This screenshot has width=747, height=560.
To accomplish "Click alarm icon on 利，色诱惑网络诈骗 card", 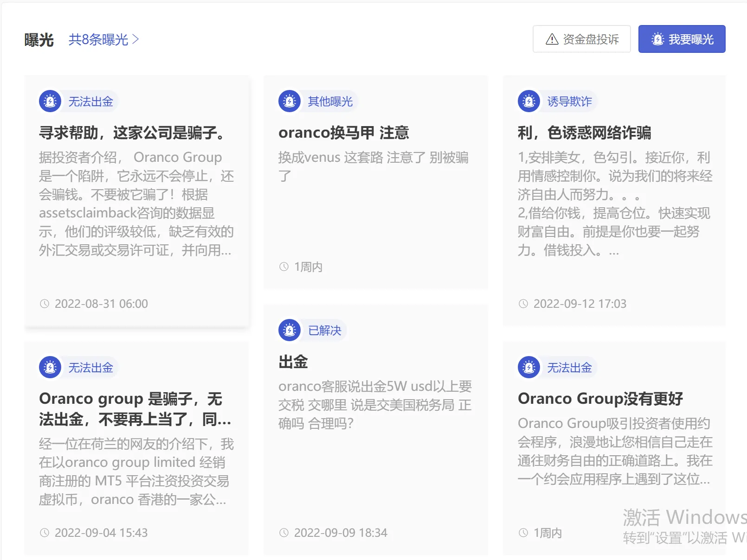I will coord(529,101).
